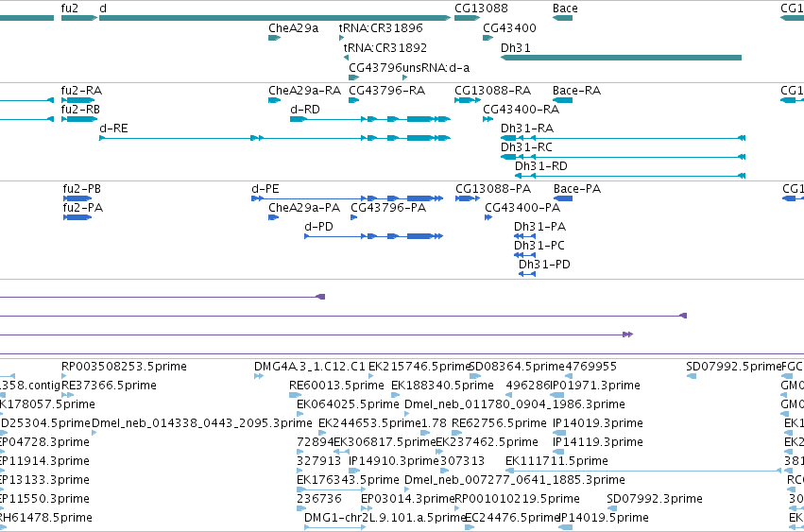Select the CG13088 gene label
Image resolution: width=804 pixels, height=532 pixels.
481,9
